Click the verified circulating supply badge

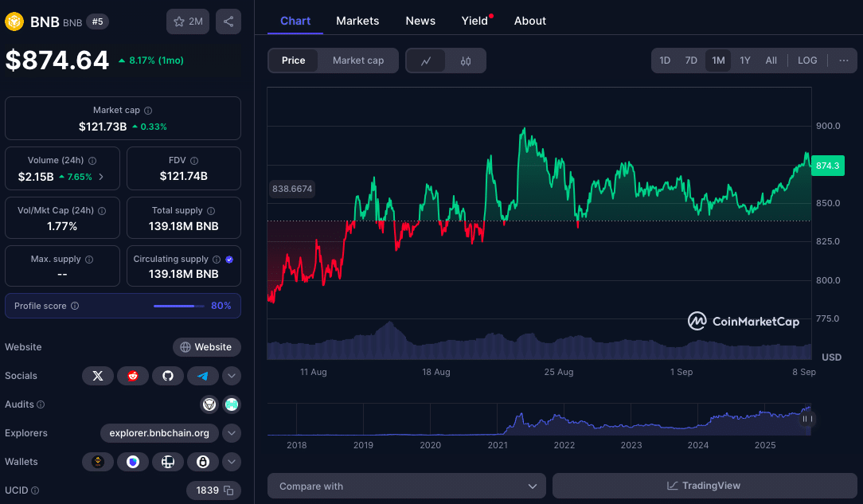pos(229,259)
